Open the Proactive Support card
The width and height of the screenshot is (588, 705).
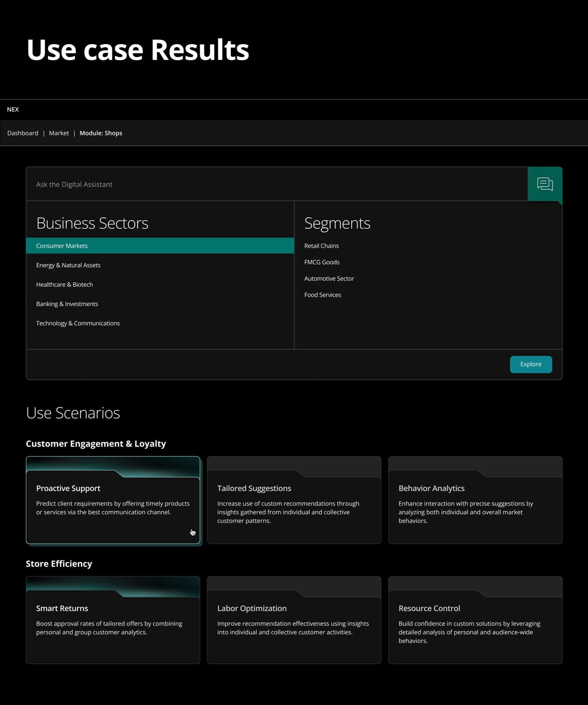coord(113,500)
